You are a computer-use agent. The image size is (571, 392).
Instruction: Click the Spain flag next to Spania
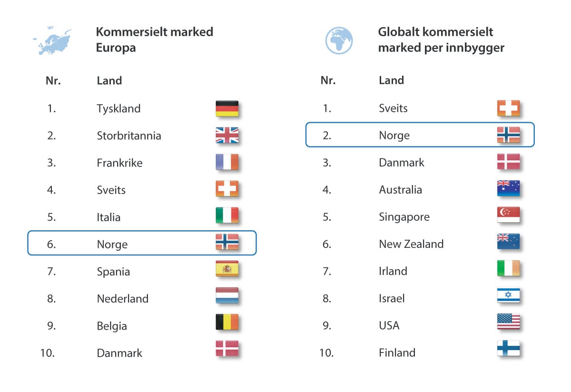227,270
